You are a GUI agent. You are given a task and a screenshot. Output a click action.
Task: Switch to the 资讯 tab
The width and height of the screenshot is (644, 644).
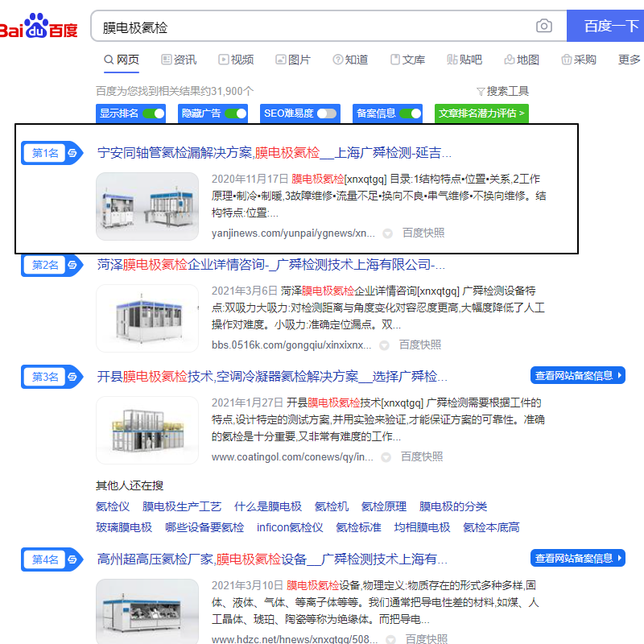click(x=179, y=60)
